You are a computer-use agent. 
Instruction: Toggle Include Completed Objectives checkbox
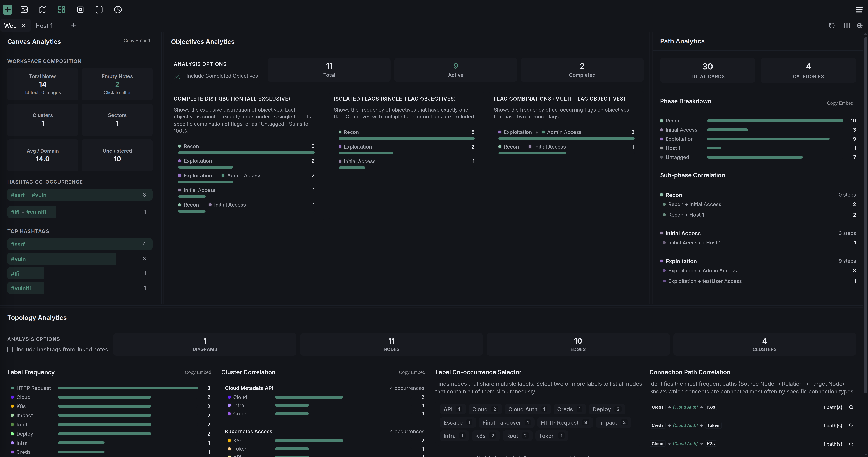point(177,76)
